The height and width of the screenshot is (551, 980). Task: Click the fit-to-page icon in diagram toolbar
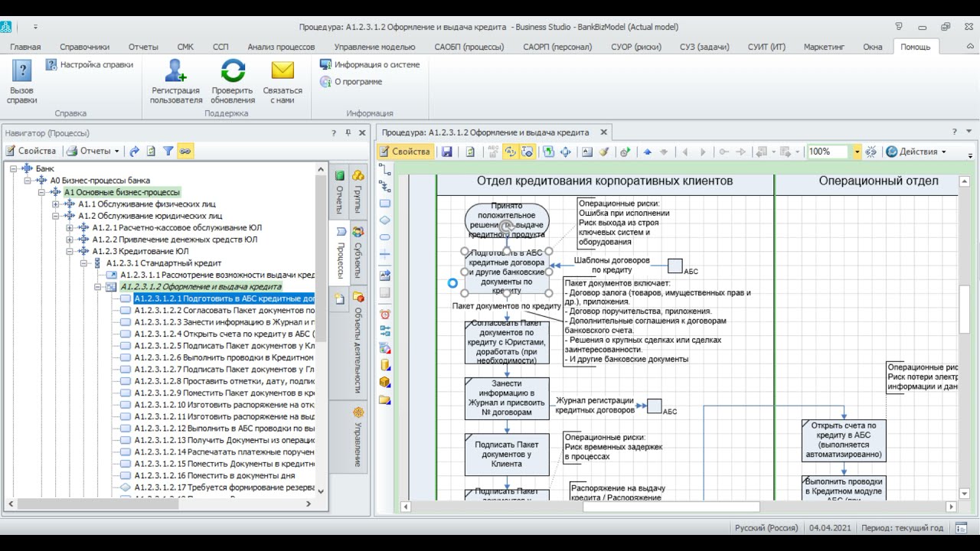click(x=548, y=152)
